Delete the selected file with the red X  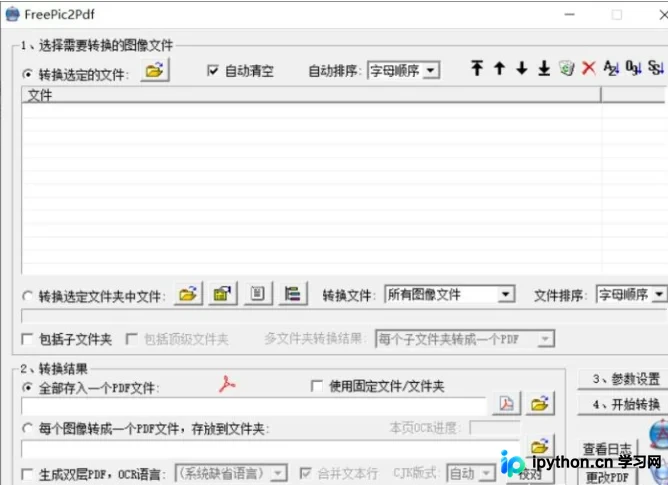click(589, 68)
